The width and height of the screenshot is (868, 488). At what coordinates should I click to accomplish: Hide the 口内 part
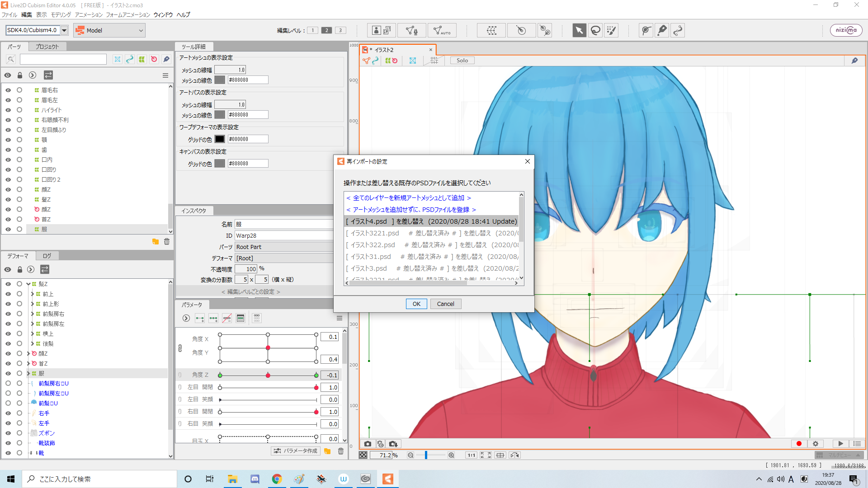(x=8, y=160)
